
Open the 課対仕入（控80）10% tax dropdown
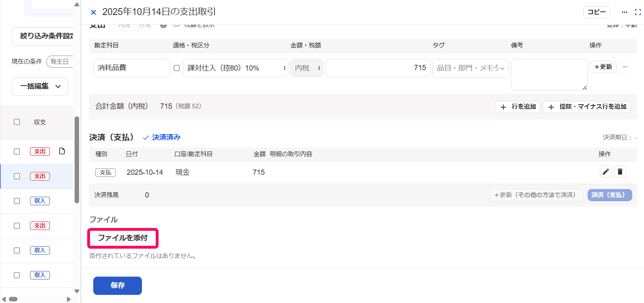pyautogui.click(x=236, y=68)
